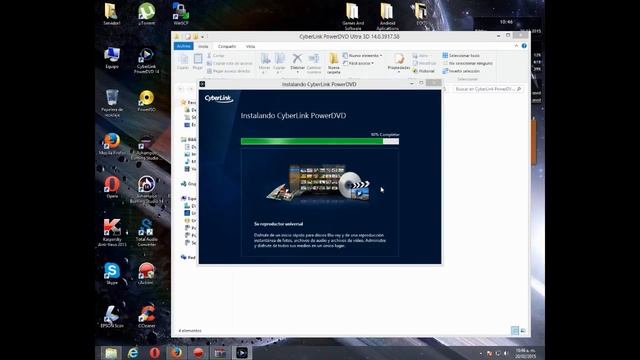
Task: Open the quick access toolbar dropdown arrow
Action: pos(202,37)
